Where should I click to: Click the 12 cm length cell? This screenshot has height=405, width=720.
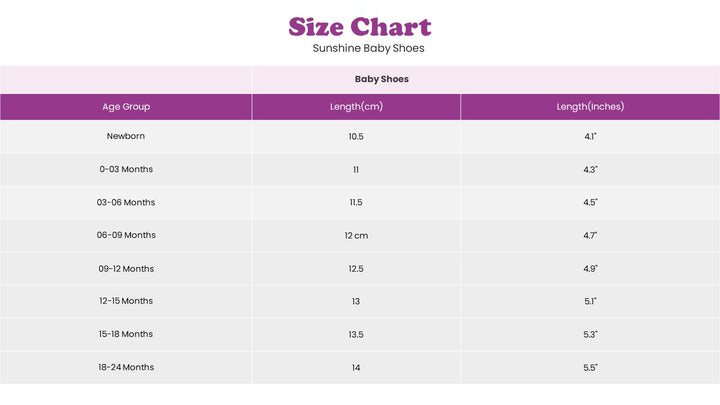pos(356,235)
